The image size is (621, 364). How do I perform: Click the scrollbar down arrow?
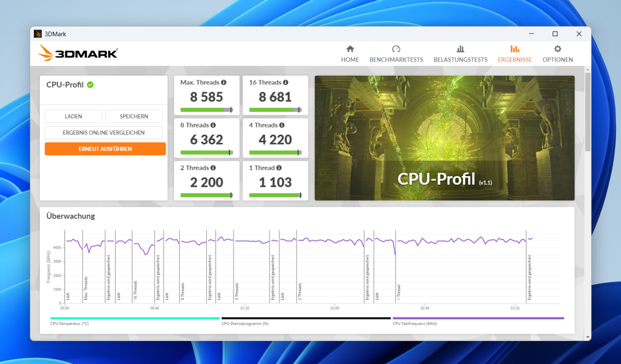(588, 337)
